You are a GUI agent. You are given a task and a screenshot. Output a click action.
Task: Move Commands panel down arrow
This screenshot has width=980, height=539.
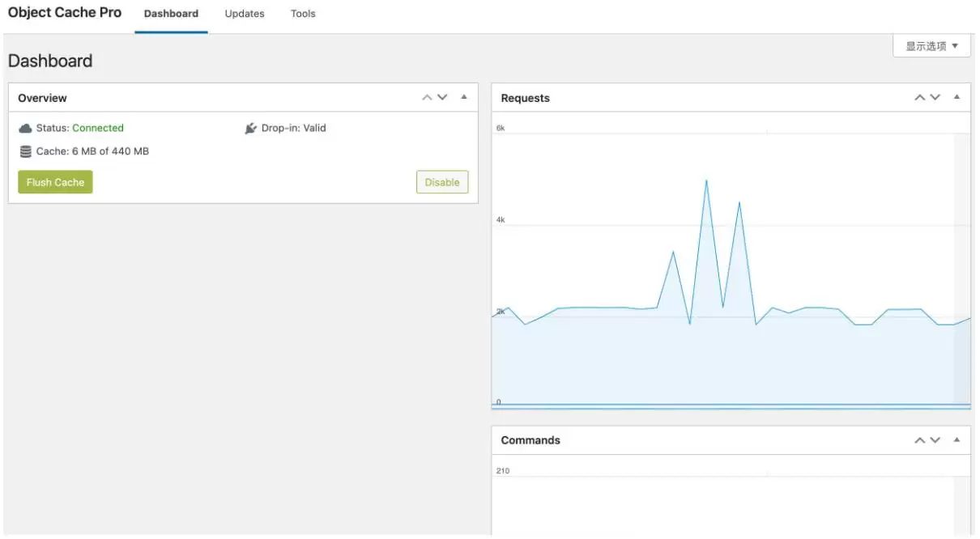935,440
